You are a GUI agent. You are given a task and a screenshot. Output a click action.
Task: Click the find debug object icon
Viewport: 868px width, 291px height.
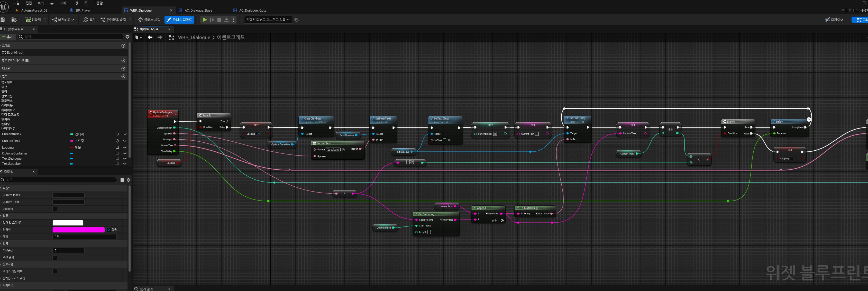pyautogui.click(x=297, y=20)
